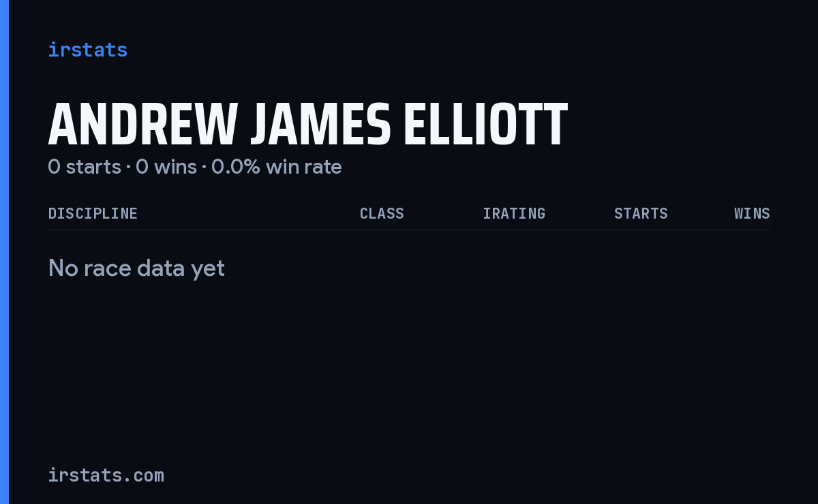The image size is (818, 504).
Task: Open the irstats logo link at top
Action: point(87,50)
